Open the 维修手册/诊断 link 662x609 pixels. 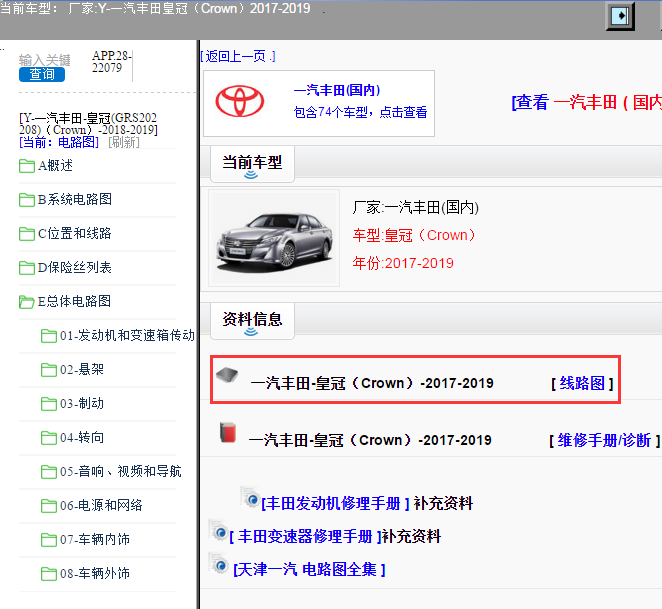604,440
